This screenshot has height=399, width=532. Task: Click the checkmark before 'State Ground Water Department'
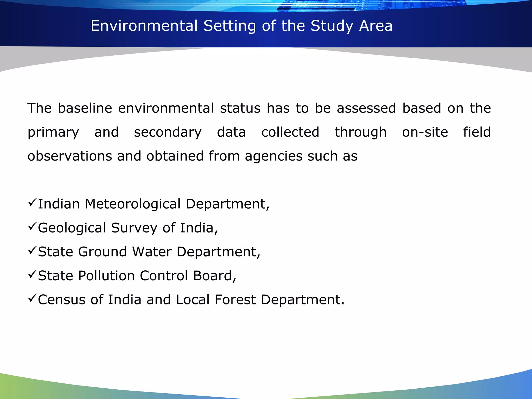(32, 250)
